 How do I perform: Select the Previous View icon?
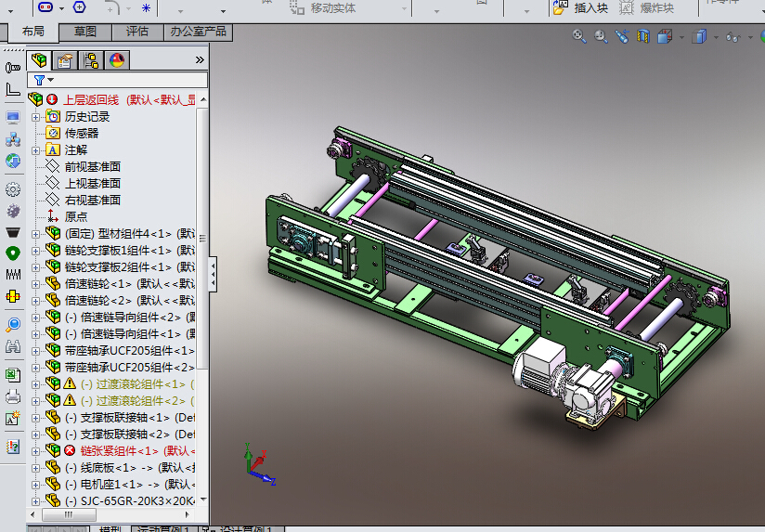click(x=621, y=36)
